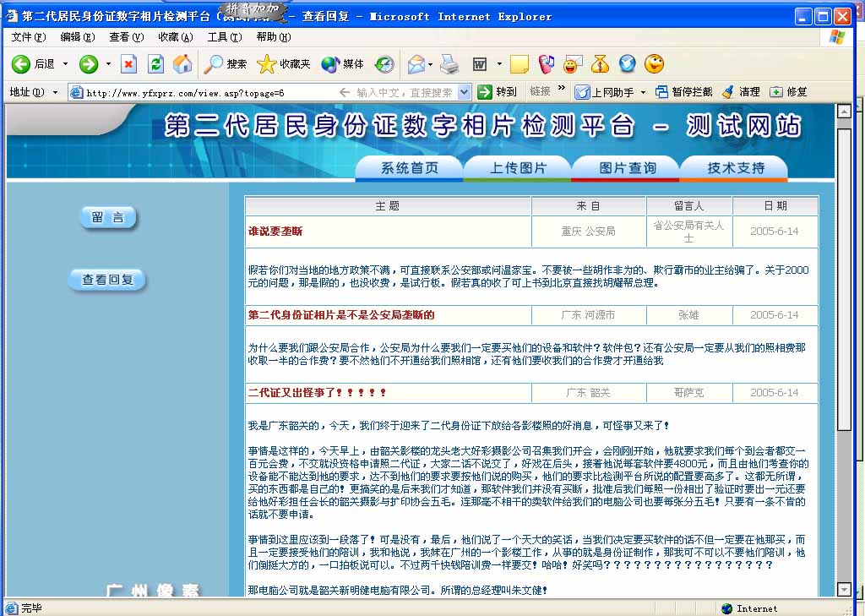This screenshot has height=616, width=865.
Task: Open the 工具(T) menu
Action: [x=225, y=37]
